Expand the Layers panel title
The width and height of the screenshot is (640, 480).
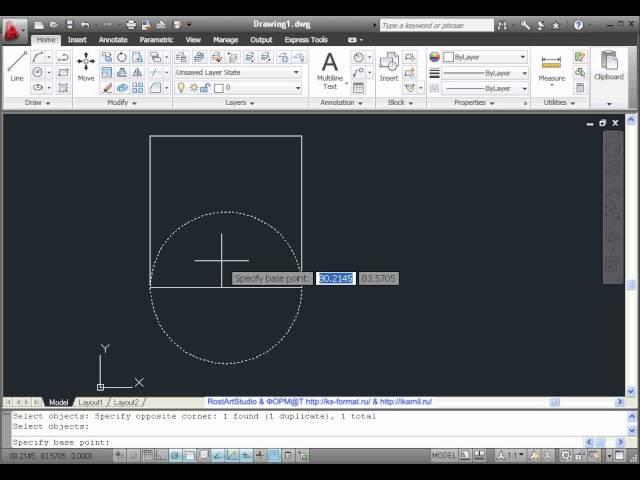pyautogui.click(x=240, y=102)
